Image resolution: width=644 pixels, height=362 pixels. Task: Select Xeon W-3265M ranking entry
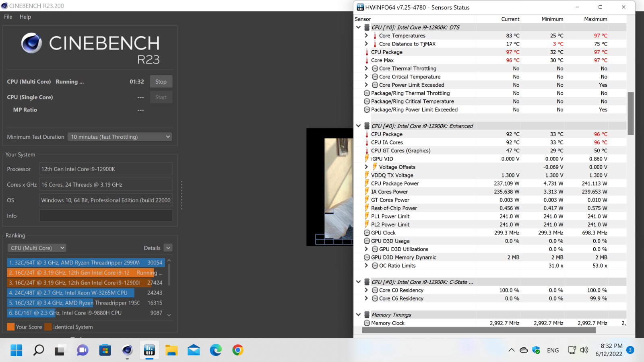click(86, 293)
